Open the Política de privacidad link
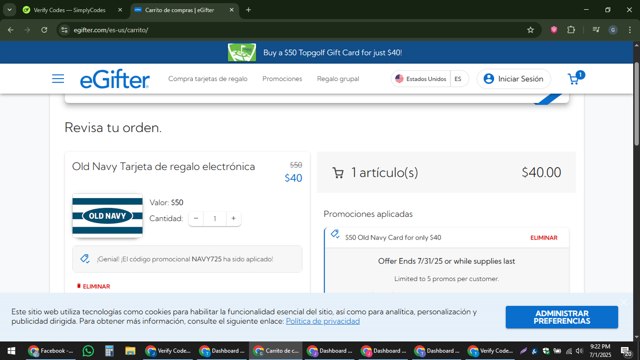640x360 pixels. (x=323, y=321)
